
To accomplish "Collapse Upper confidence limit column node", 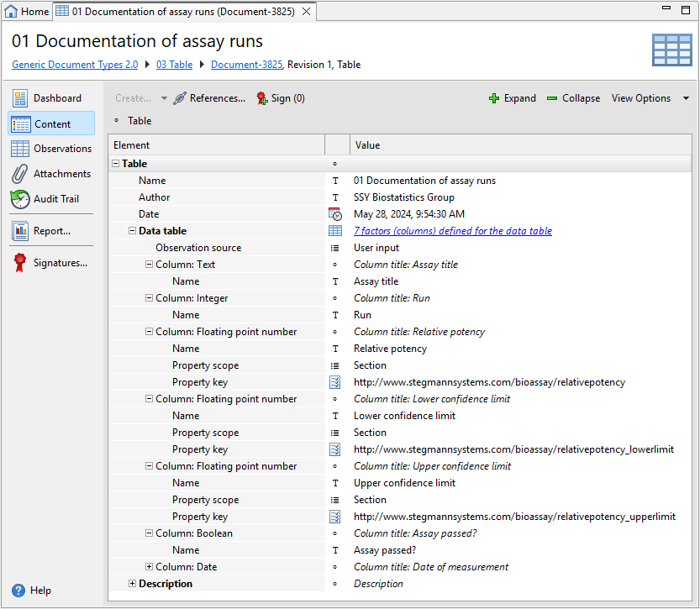I will coord(149,466).
